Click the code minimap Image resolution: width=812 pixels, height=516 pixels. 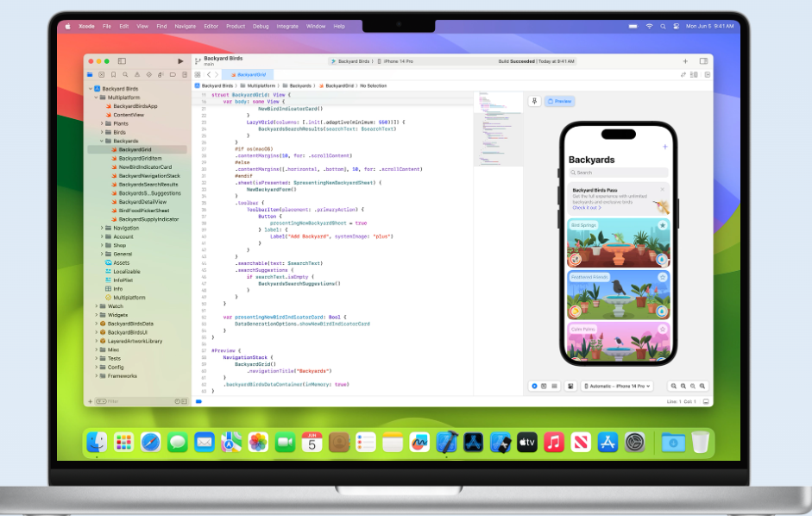[498, 129]
